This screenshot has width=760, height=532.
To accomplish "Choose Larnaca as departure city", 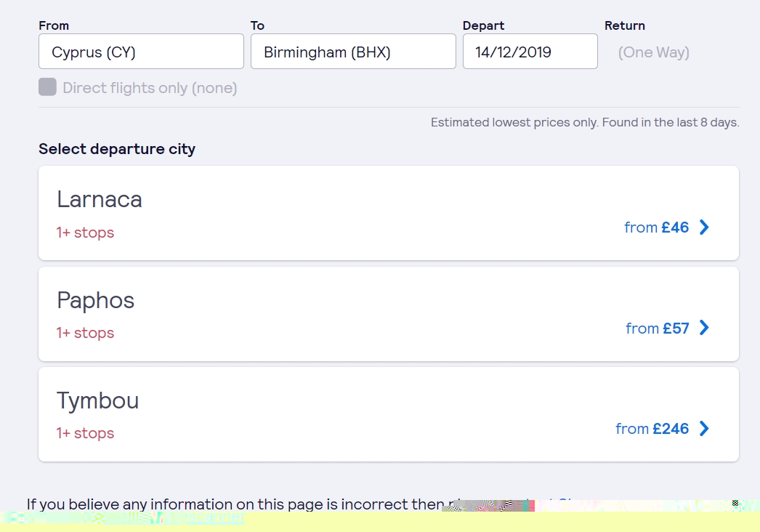I will pyautogui.click(x=100, y=199).
